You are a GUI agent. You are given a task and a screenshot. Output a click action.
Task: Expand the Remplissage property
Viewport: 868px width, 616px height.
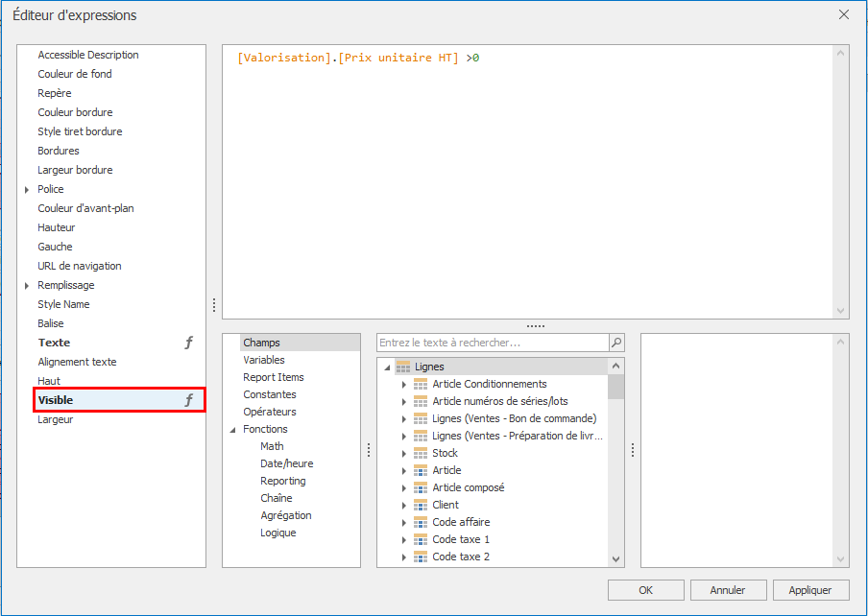point(27,286)
